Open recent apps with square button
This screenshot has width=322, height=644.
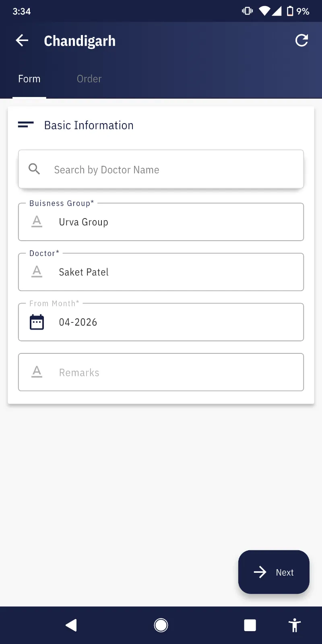coord(250,625)
